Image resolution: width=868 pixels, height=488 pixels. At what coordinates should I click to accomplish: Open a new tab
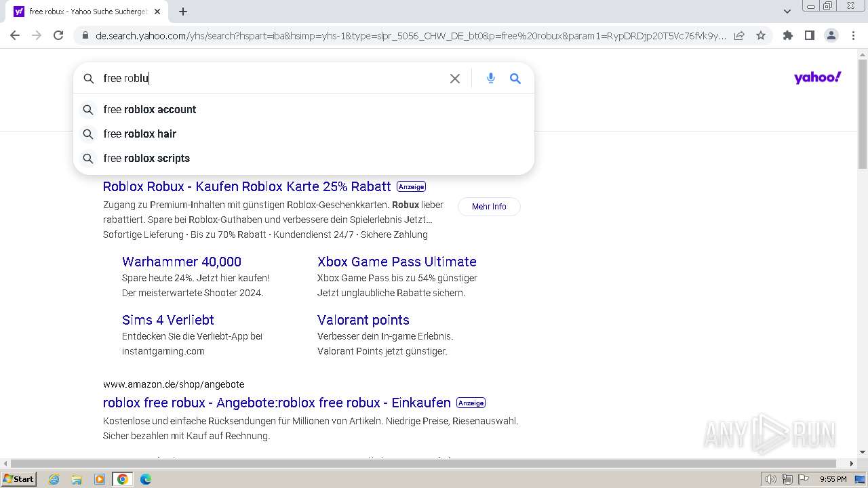tap(183, 12)
